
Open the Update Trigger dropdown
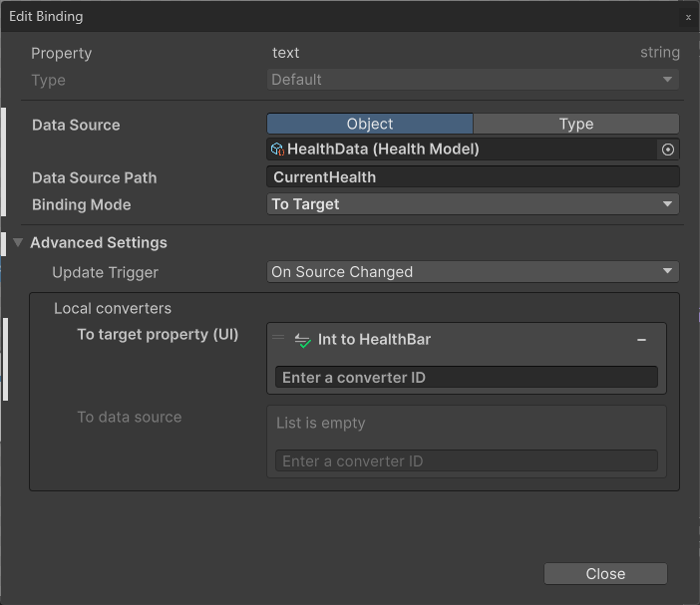(x=473, y=272)
